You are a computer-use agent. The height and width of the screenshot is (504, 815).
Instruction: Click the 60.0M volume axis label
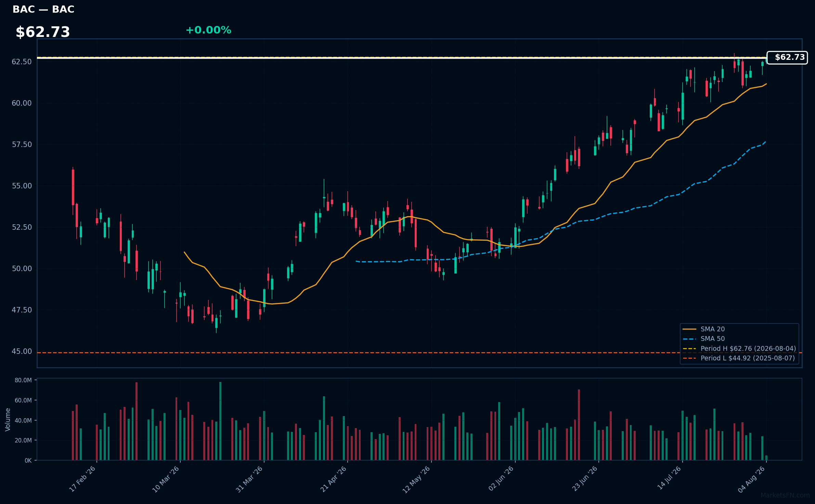pos(23,400)
